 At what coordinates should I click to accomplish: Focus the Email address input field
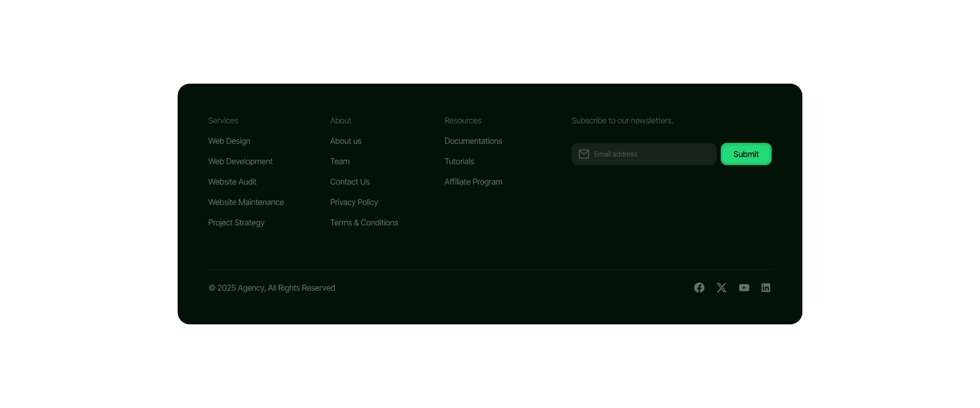pos(644,154)
